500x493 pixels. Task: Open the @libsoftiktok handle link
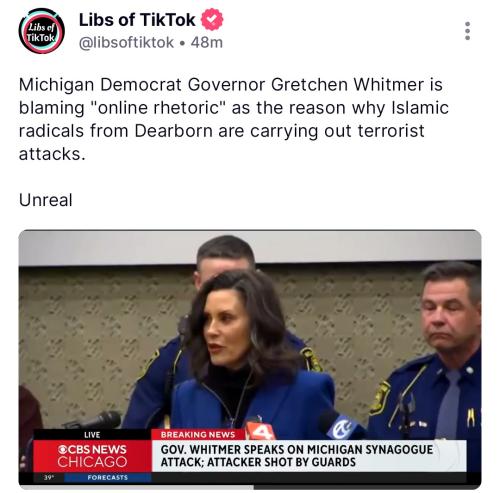[x=126, y=43]
